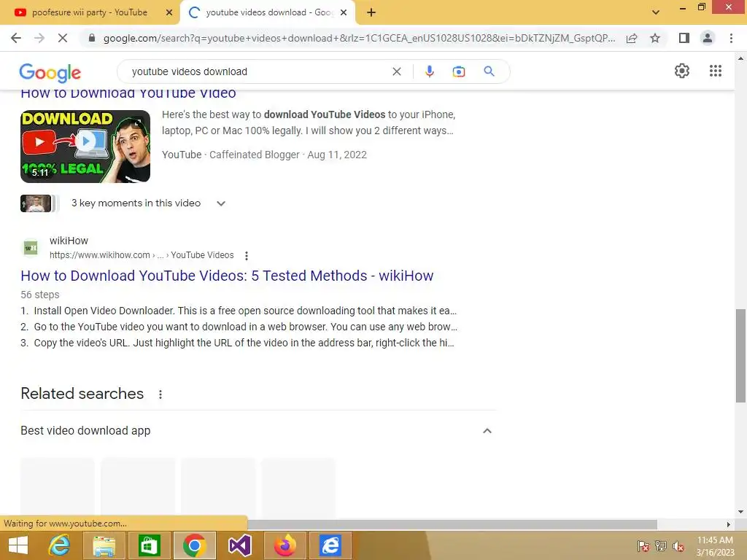This screenshot has width=747, height=560.
Task: Launch Internet Explorer from taskbar
Action: point(59,545)
